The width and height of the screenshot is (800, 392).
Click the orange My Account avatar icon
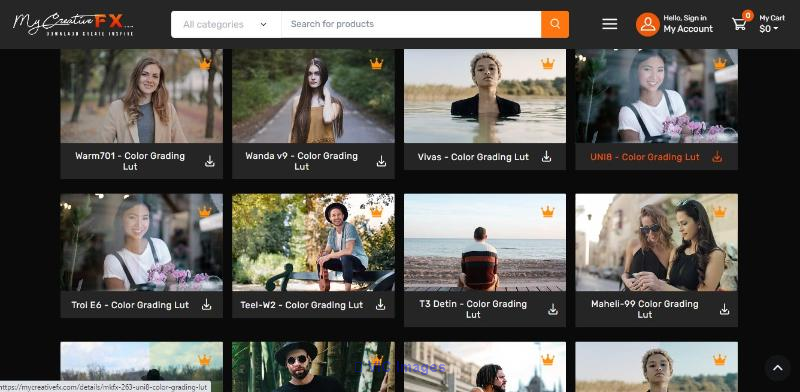tap(647, 24)
